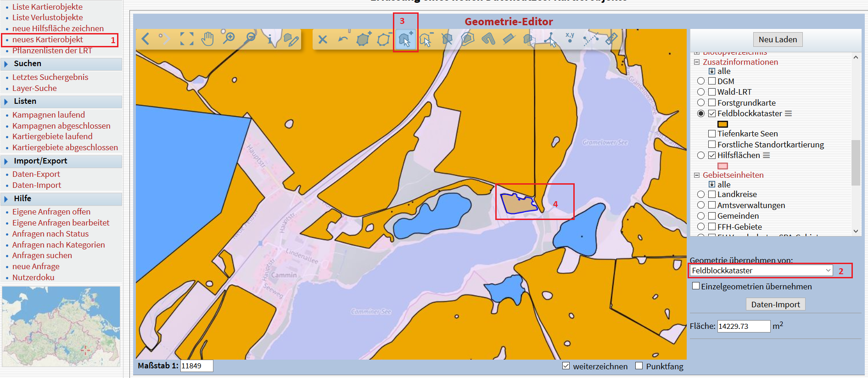Open the x,y coordinate input tool

point(570,38)
